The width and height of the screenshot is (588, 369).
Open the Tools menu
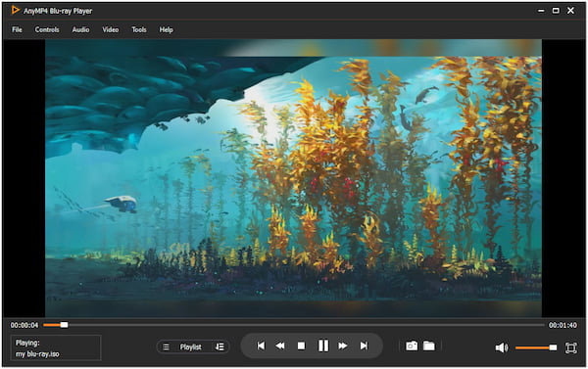pyautogui.click(x=139, y=29)
